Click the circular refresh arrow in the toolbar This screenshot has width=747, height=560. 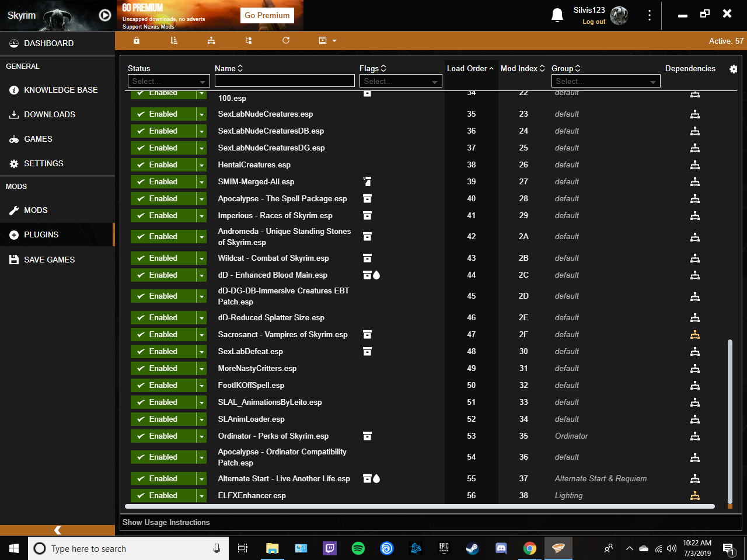(x=286, y=40)
